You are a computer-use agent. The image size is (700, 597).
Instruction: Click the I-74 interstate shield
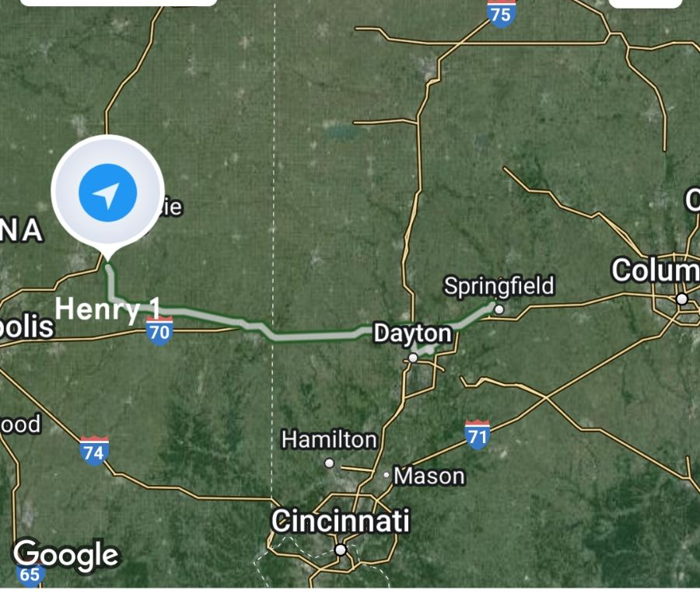(94, 451)
